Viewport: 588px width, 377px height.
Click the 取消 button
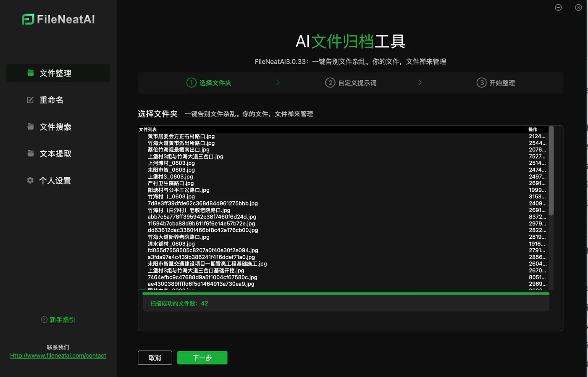point(155,358)
